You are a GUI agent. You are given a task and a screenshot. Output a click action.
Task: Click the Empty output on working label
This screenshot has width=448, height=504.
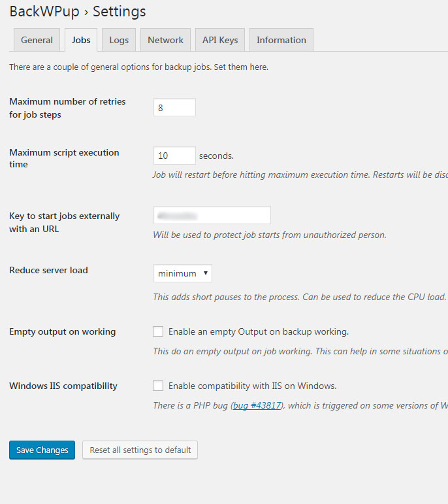point(62,331)
